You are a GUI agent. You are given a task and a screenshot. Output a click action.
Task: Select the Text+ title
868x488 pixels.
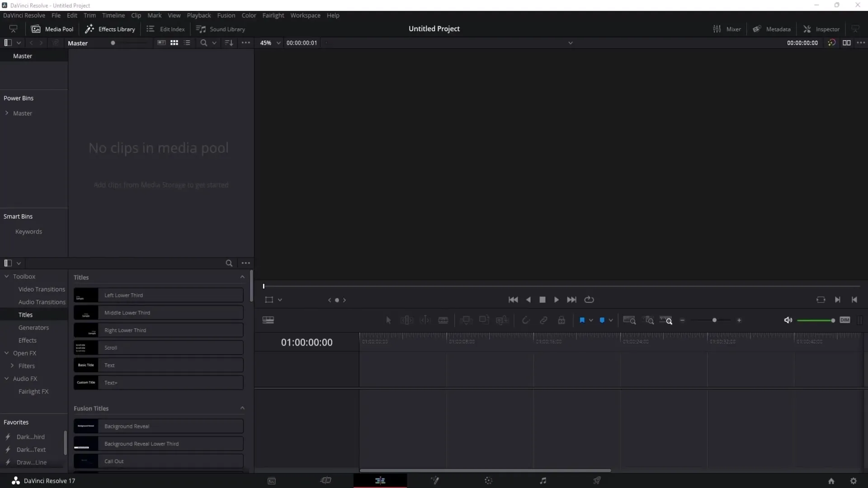coord(159,383)
